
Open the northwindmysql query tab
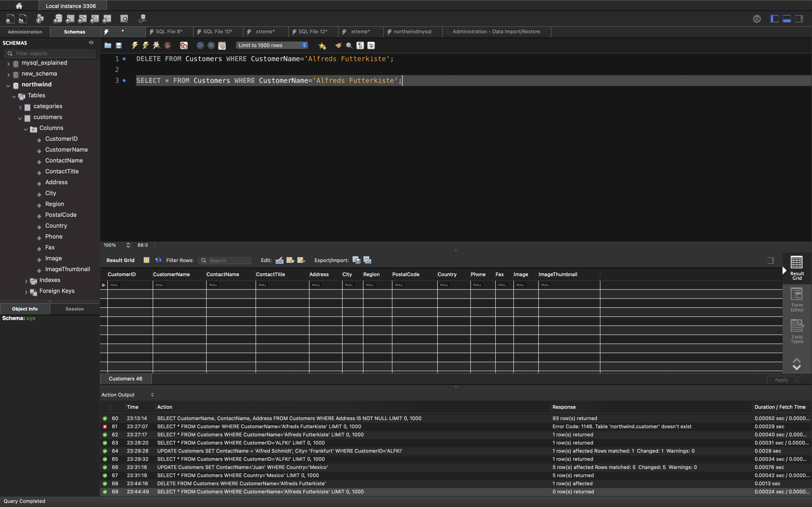pyautogui.click(x=412, y=31)
